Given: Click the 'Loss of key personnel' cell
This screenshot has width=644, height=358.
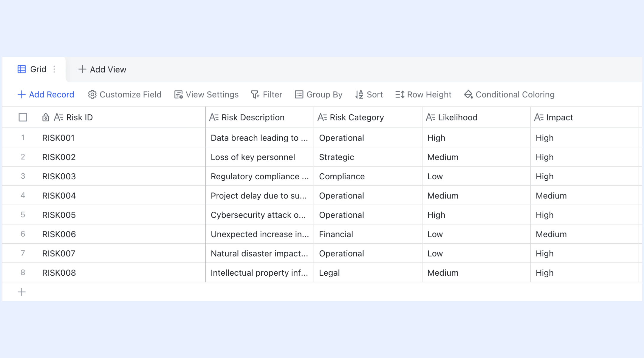Looking at the screenshot, I should point(260,157).
